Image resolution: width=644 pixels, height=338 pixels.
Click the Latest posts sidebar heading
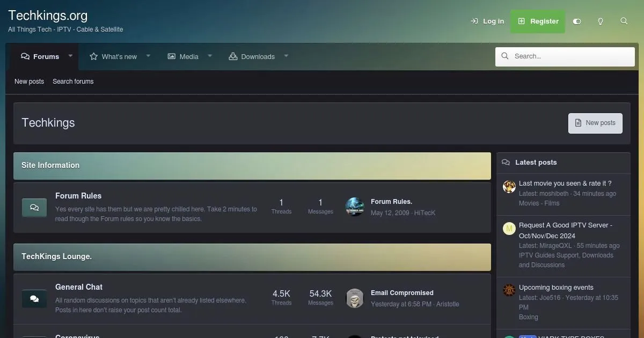[536, 163]
